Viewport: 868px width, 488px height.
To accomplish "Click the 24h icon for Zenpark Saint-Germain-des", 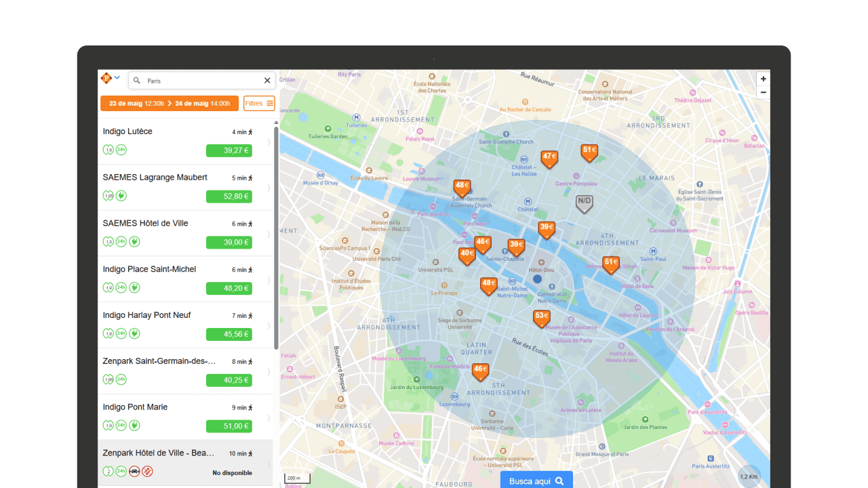I will tap(121, 380).
